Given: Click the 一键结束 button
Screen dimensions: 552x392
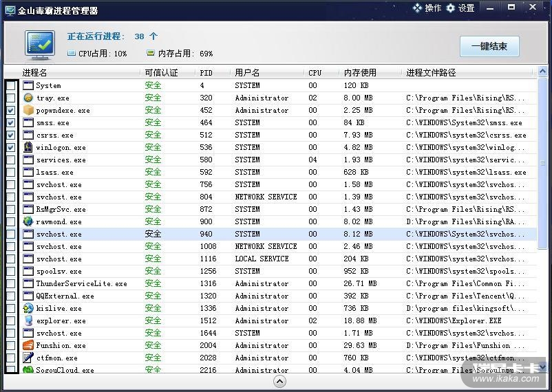Looking at the screenshot, I should click(489, 46).
